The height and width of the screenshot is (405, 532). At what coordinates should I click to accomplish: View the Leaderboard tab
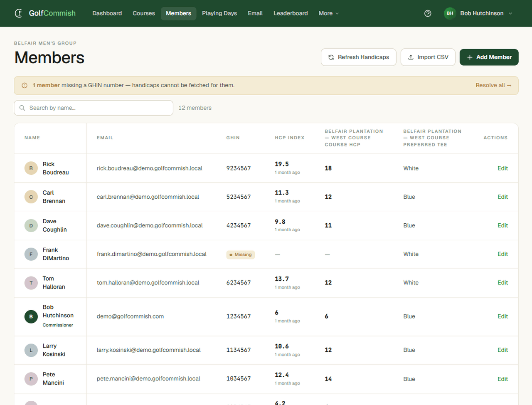(291, 13)
